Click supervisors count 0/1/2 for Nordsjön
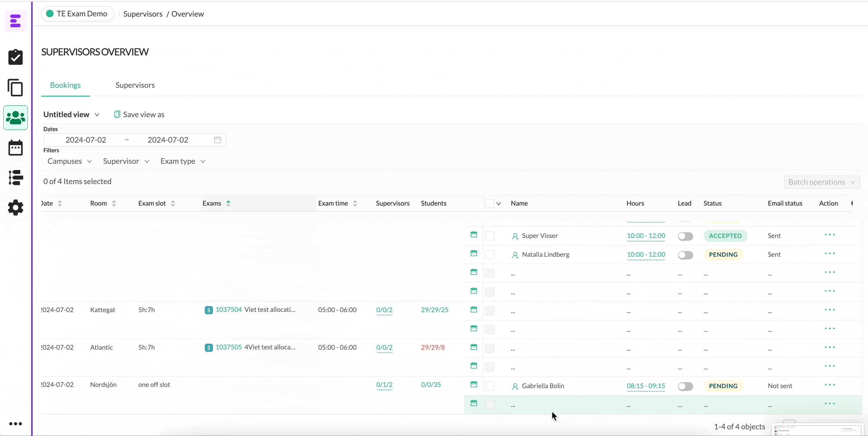This screenshot has height=436, width=868. click(384, 385)
